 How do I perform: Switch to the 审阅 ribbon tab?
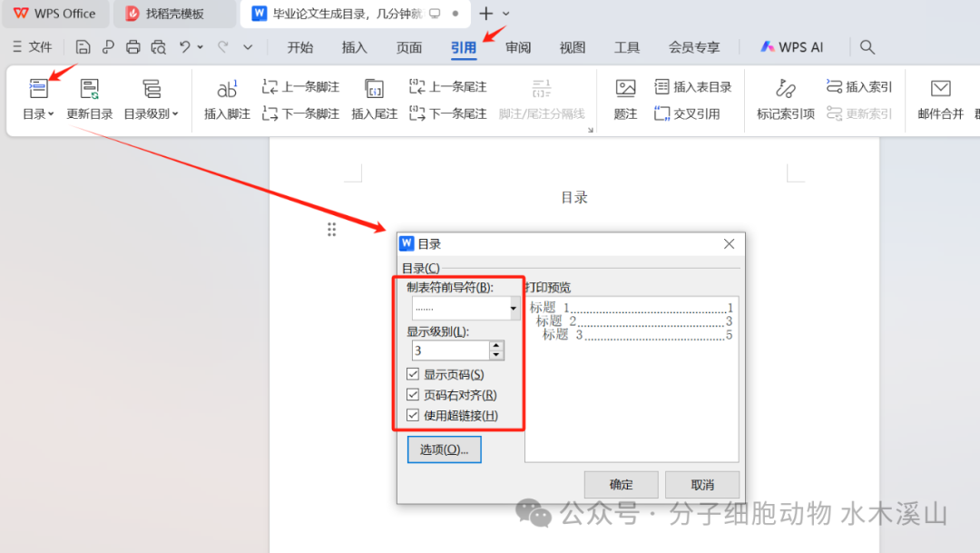click(518, 47)
